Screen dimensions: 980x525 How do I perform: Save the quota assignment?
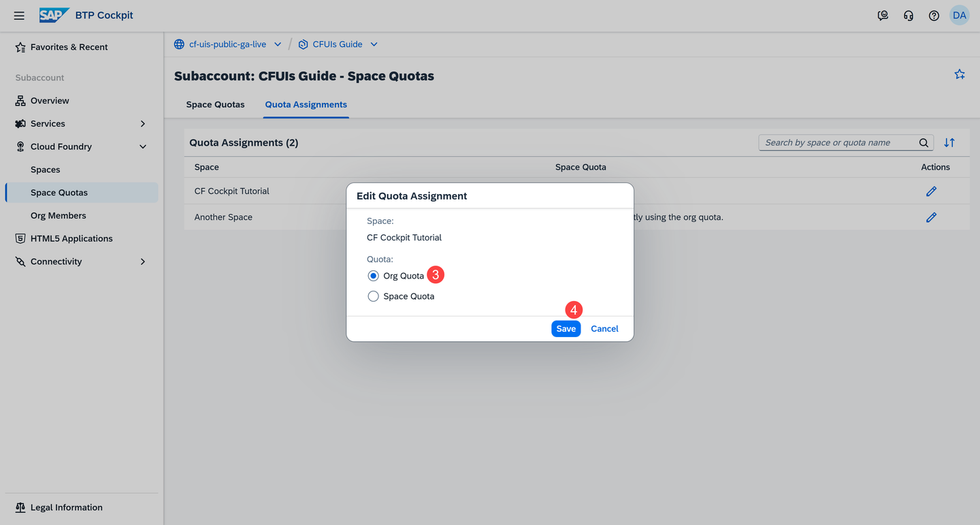[x=566, y=329]
